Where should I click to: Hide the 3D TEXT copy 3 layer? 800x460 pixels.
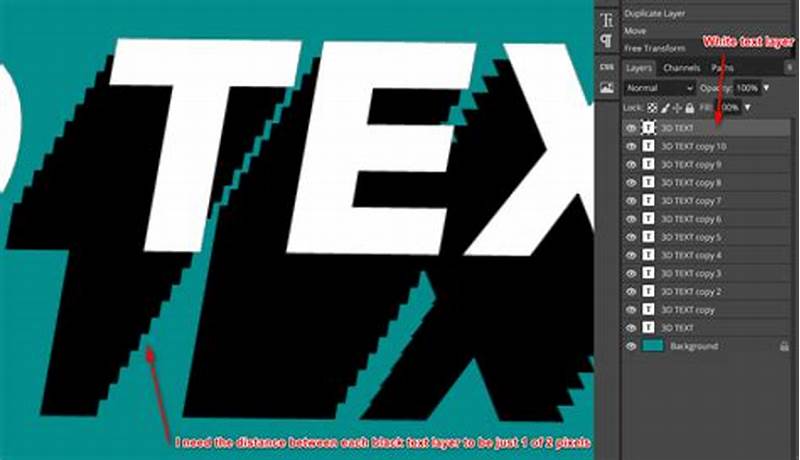631,273
